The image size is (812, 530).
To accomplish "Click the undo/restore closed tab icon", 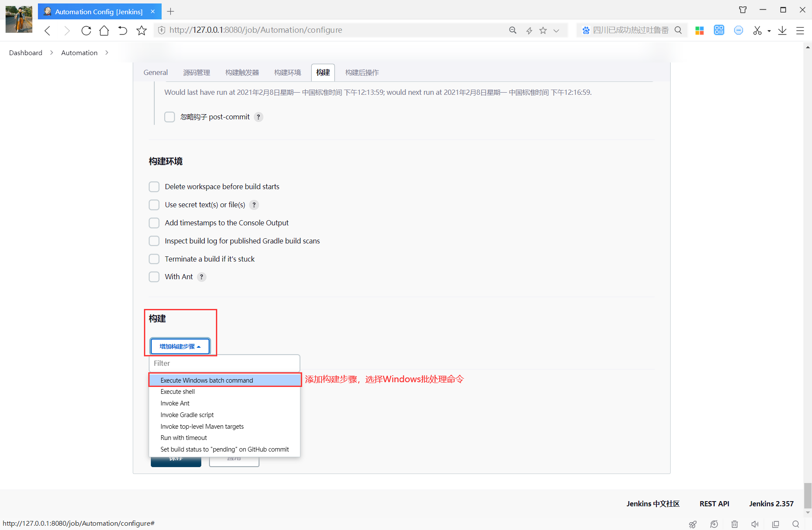I will click(x=123, y=30).
